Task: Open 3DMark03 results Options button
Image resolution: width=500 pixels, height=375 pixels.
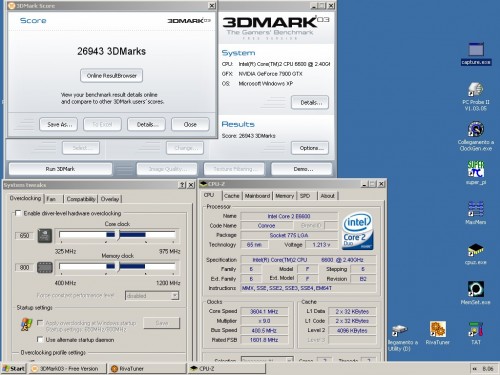Action: click(310, 148)
